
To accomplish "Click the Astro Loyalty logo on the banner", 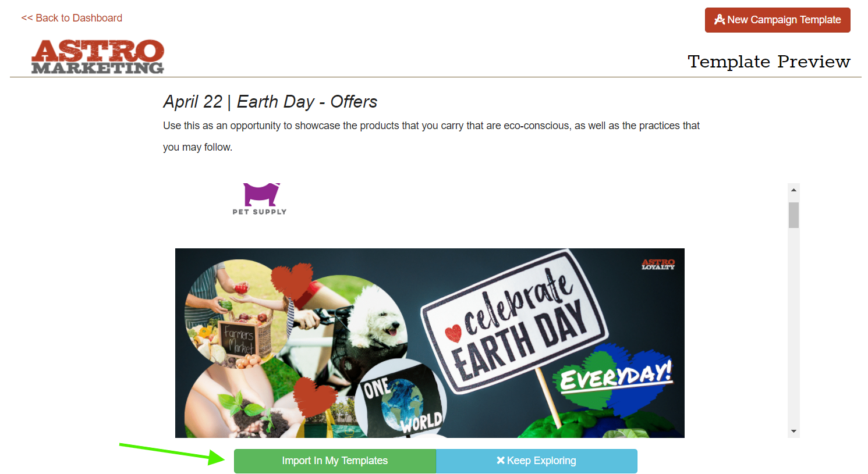I will 658,264.
